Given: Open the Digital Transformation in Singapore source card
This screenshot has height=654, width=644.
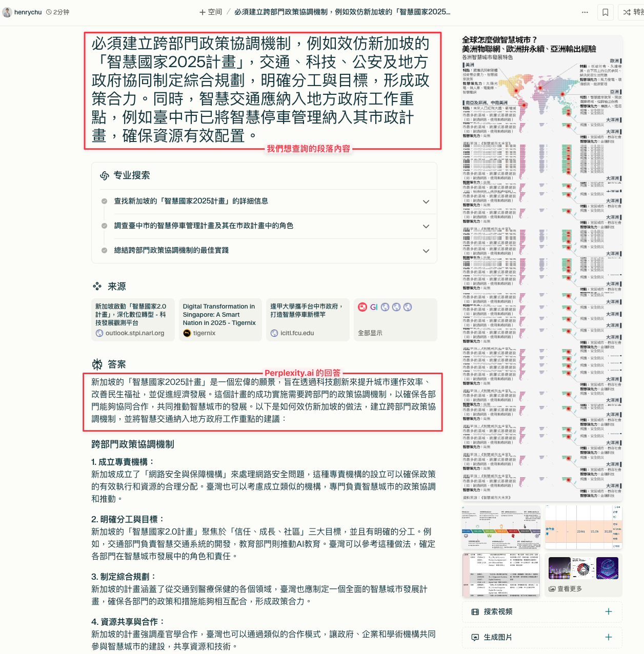Looking at the screenshot, I should click(x=220, y=320).
